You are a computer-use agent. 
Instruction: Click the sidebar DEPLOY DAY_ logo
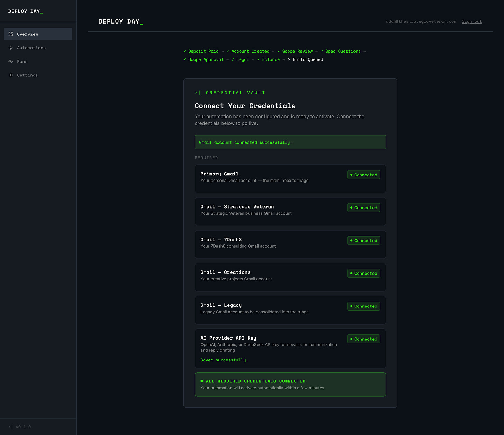[26, 11]
